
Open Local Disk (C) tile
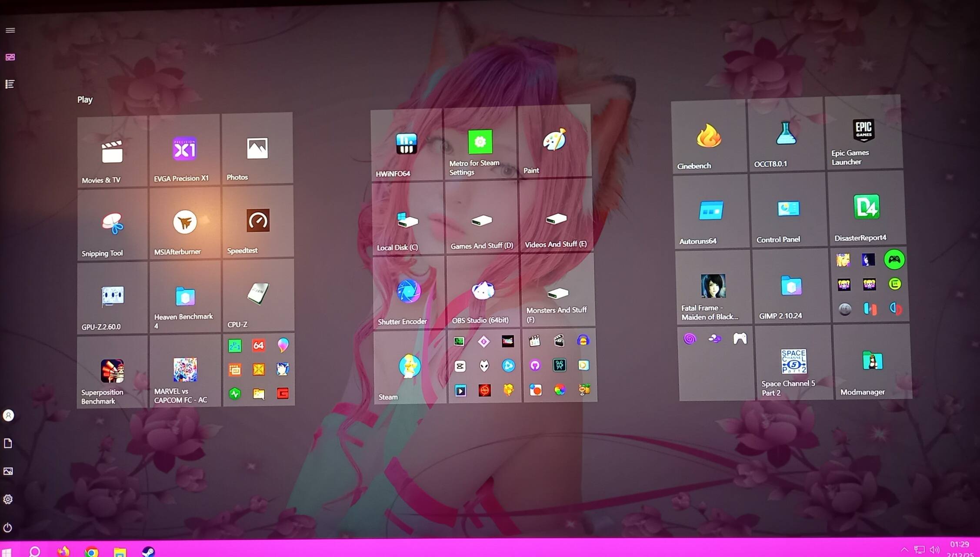pos(408,218)
